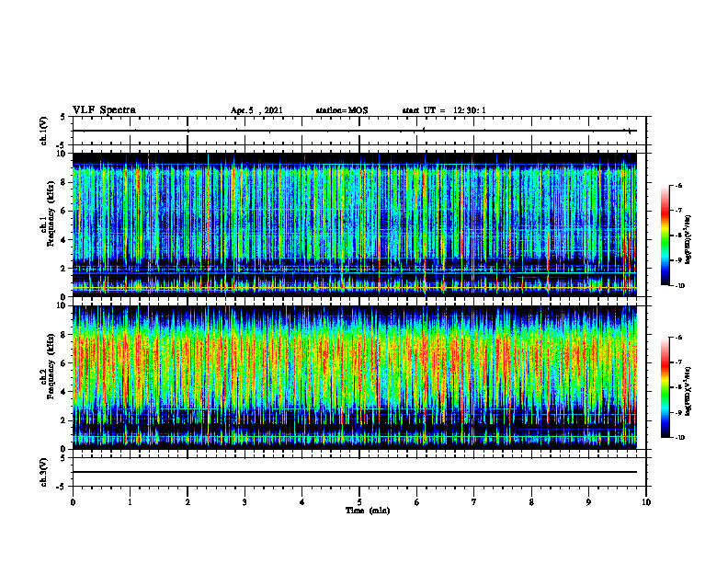728x563 pixels.
Task: Click time axis tick label "8"
Action: pos(531,502)
